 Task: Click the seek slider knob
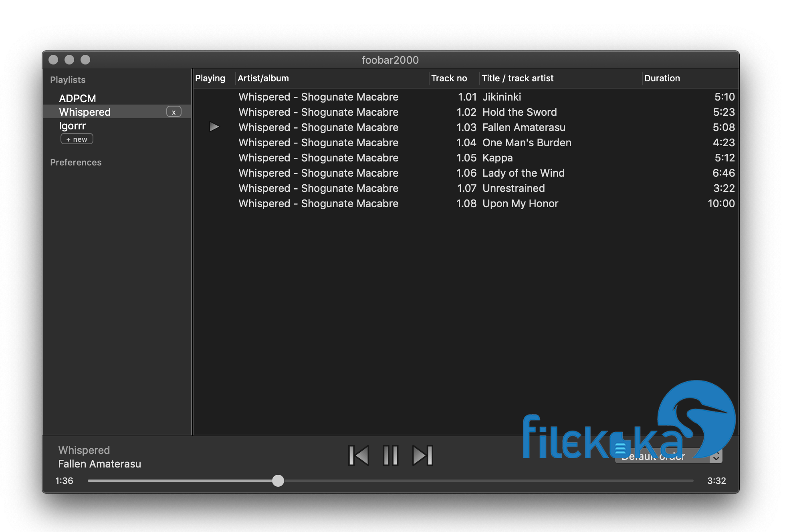coord(278,481)
